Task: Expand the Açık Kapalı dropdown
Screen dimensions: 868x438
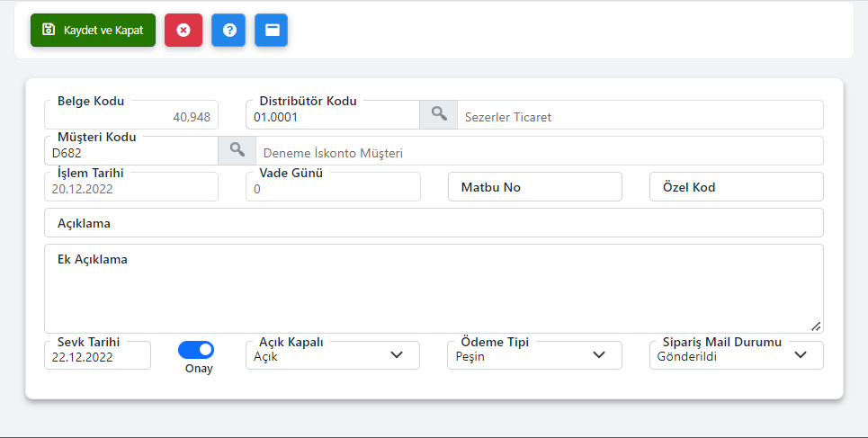Action: pos(333,355)
